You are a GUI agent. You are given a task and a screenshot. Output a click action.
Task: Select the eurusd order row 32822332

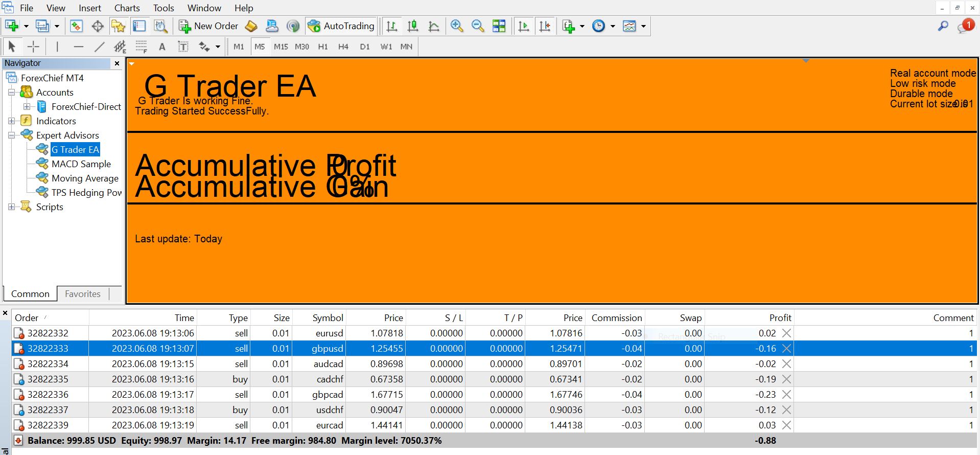48,333
